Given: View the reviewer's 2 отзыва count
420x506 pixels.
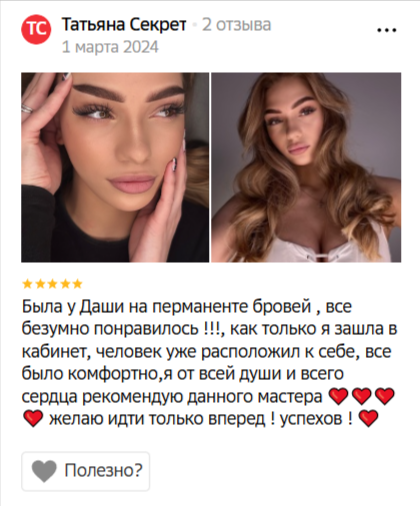Looking at the screenshot, I should point(237,25).
